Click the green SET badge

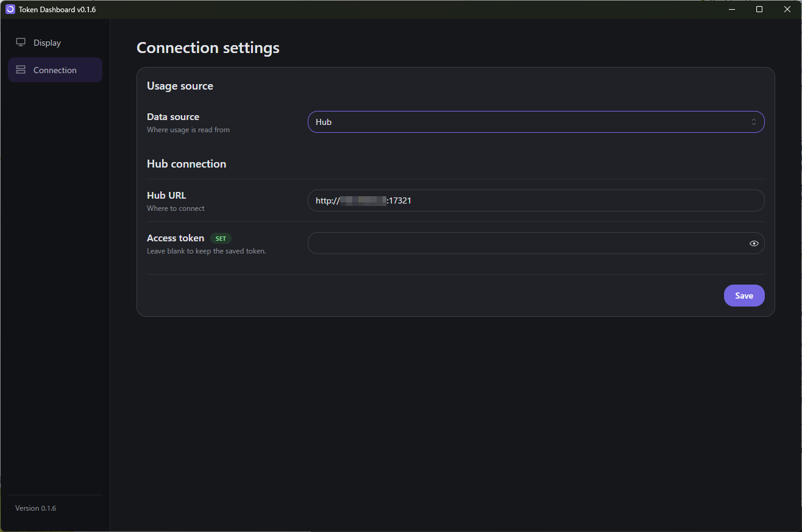click(x=221, y=238)
